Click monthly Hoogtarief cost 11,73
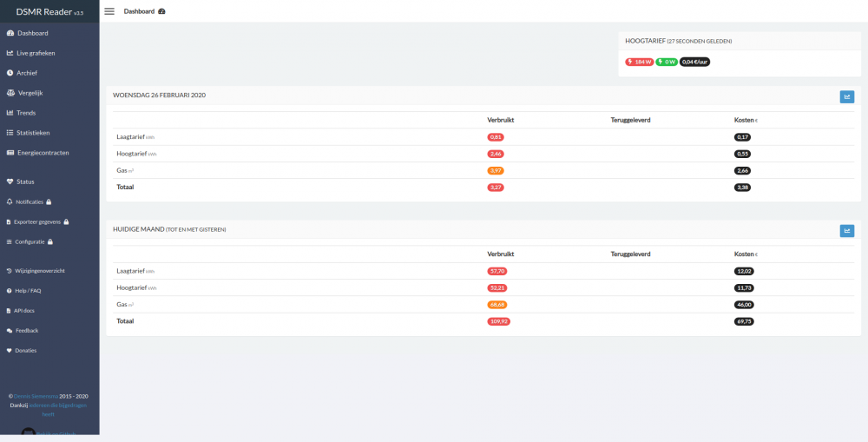Screen dimensions: 868x442 (x=744, y=288)
